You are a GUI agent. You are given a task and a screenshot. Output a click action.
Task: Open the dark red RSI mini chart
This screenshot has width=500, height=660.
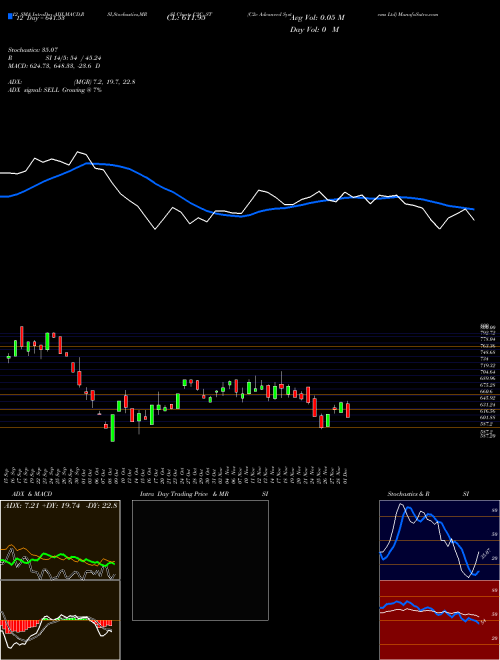pyautogui.click(x=440, y=620)
